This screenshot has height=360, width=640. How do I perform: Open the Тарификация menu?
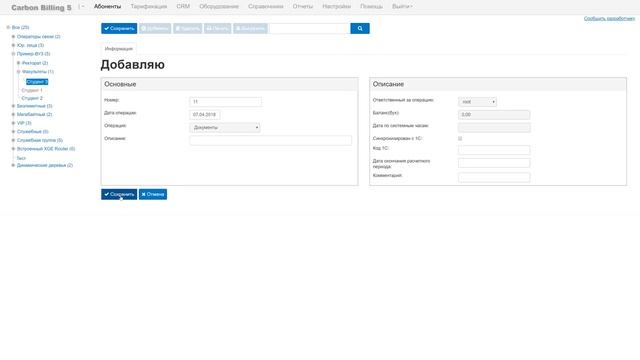point(149,7)
